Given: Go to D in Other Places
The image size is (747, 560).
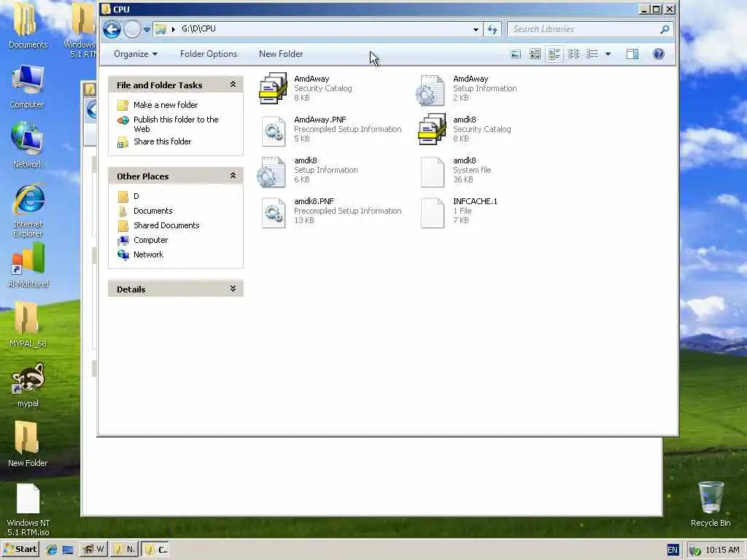Looking at the screenshot, I should (136, 196).
